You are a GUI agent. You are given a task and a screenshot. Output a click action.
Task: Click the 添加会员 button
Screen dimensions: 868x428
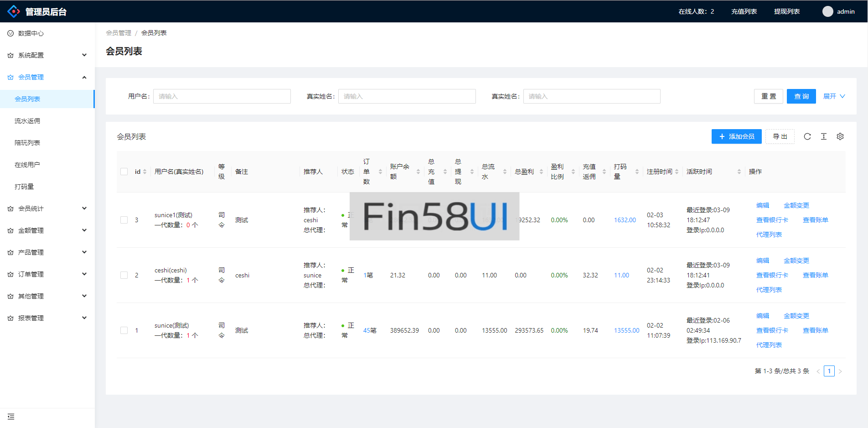736,136
